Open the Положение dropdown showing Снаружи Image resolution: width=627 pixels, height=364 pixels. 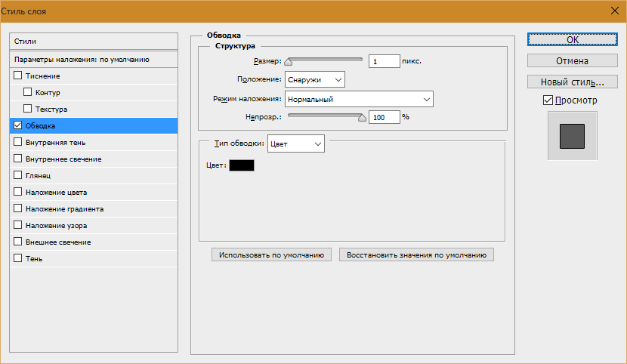[315, 79]
